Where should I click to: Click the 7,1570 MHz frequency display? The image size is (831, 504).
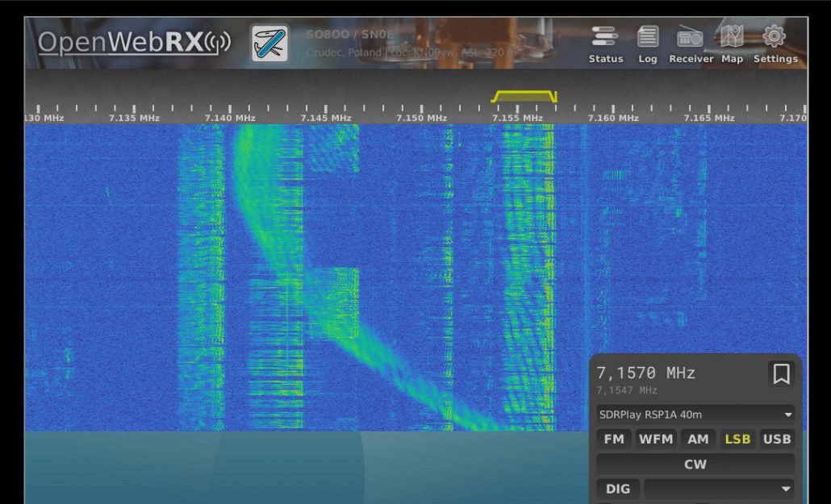tap(645, 373)
